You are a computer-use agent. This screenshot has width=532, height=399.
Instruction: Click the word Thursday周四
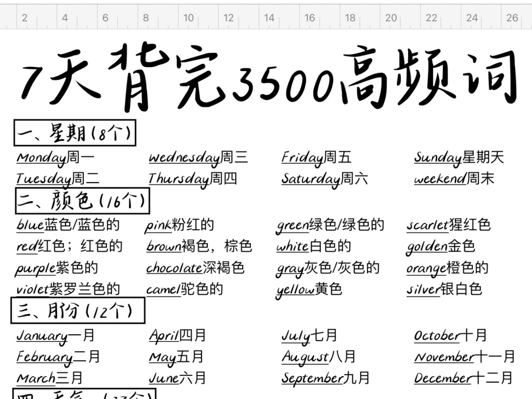[x=193, y=180]
